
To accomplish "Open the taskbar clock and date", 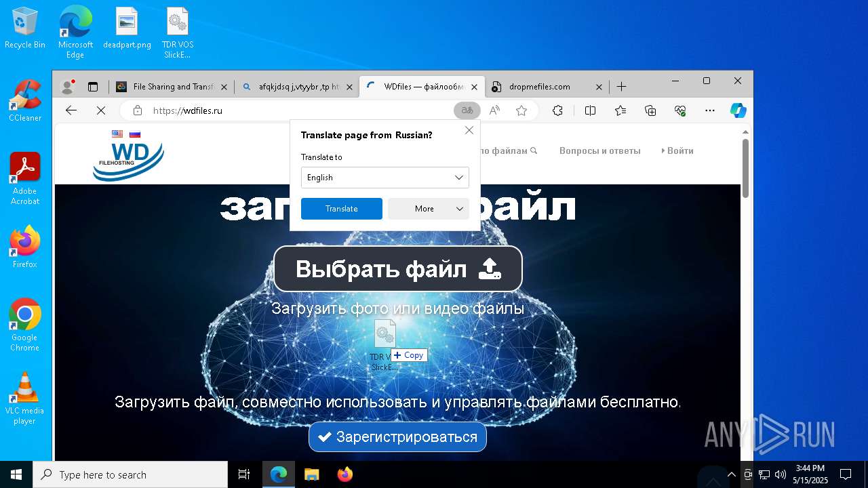I will click(810, 474).
